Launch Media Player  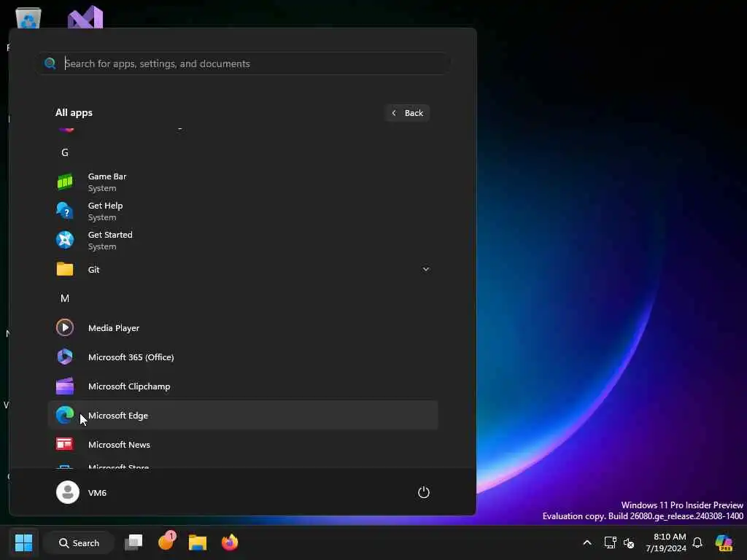(242, 327)
